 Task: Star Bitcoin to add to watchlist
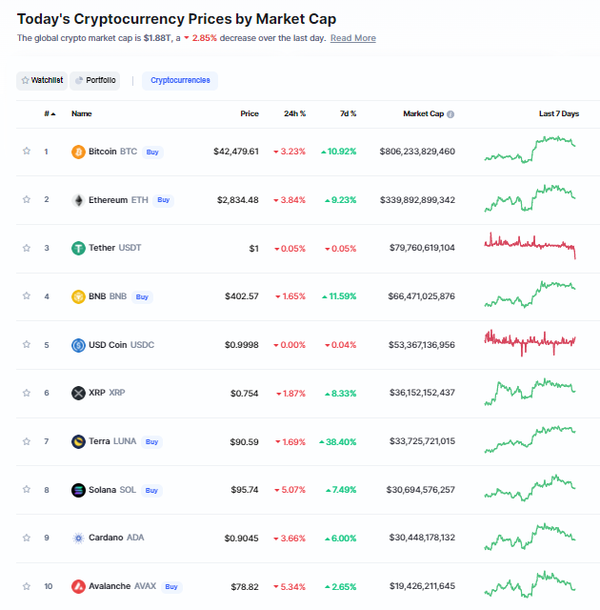point(26,151)
